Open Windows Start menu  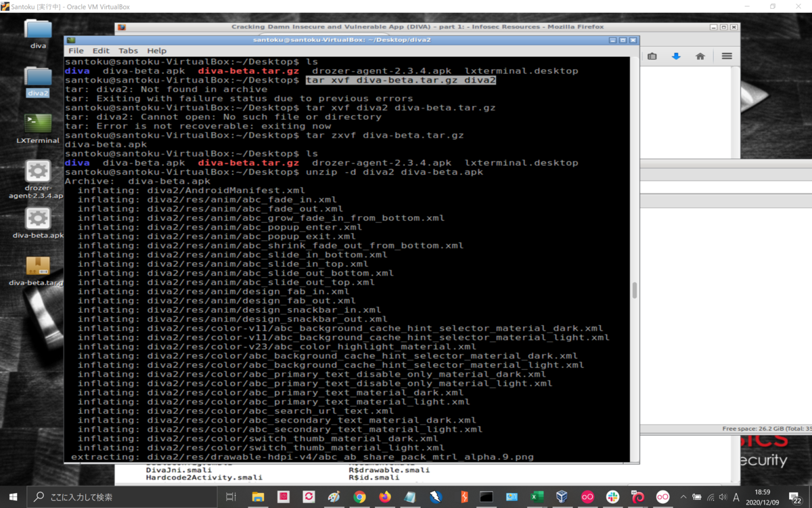[14, 496]
